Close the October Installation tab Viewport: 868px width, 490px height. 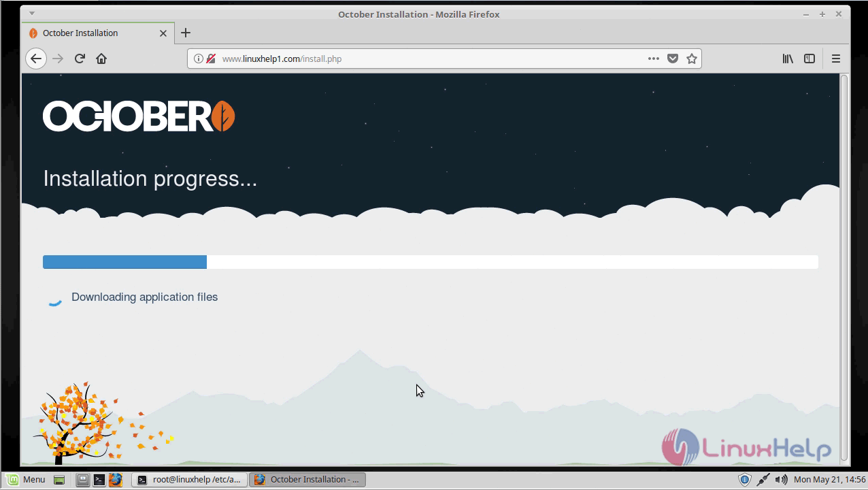163,33
